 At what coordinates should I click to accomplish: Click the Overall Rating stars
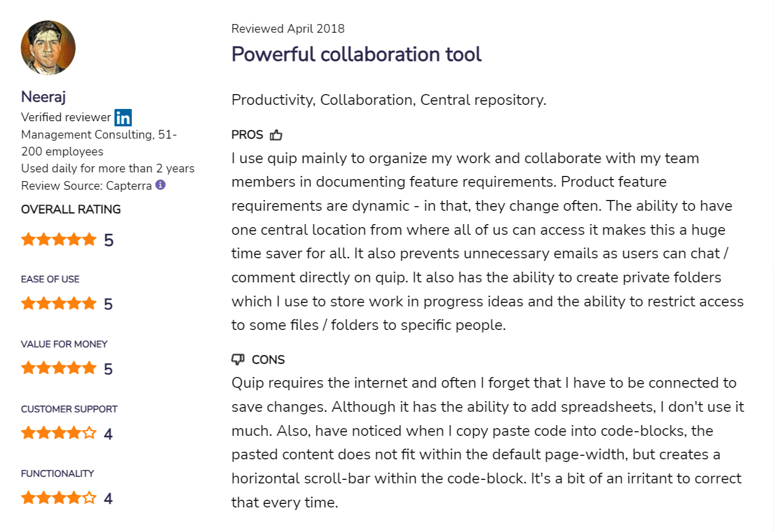pyautogui.click(x=59, y=239)
